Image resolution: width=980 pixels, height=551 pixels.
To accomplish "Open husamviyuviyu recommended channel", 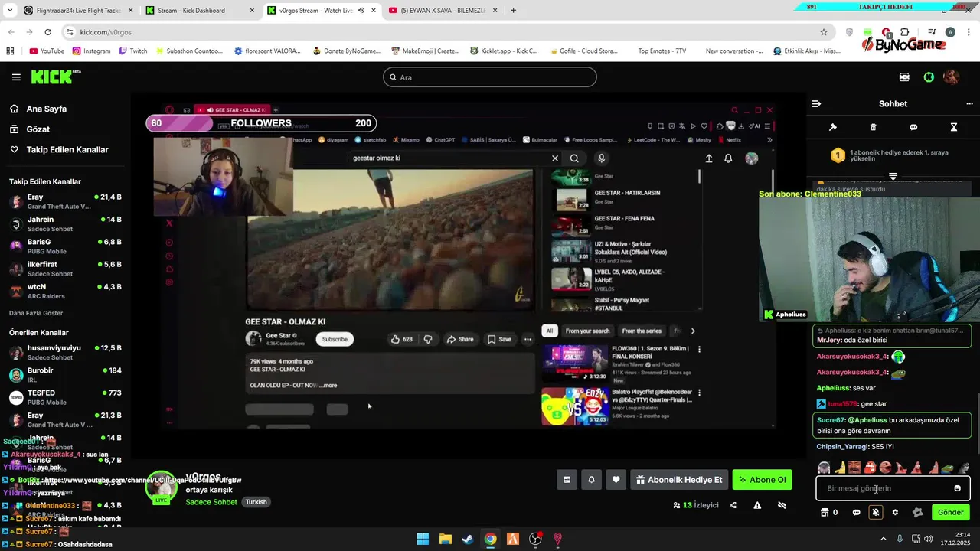I will click(65, 353).
